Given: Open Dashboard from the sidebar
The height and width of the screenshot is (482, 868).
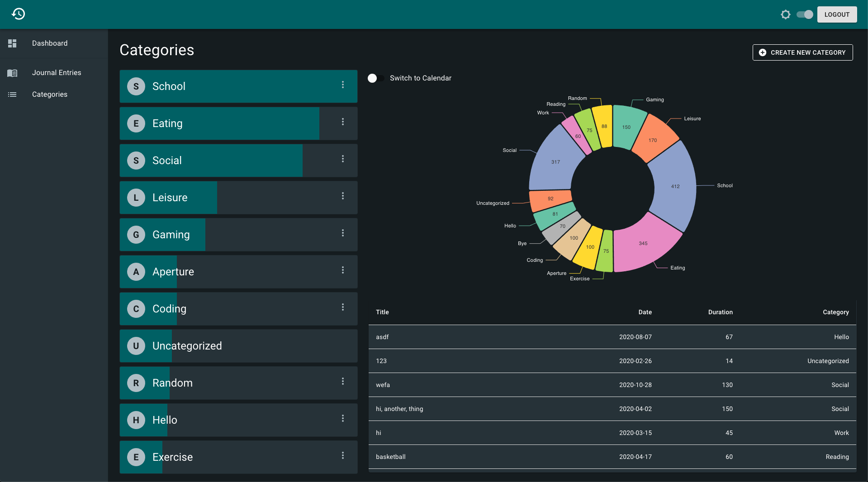Looking at the screenshot, I should [x=54, y=43].
